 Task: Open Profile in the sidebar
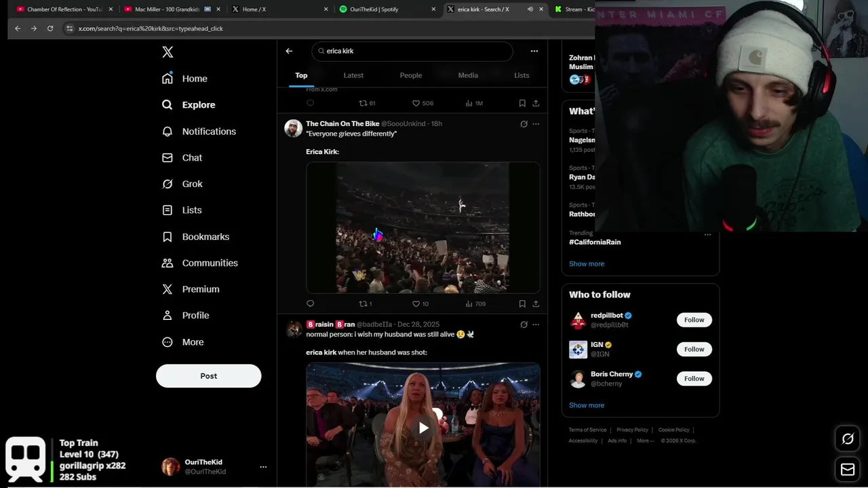(x=186, y=315)
